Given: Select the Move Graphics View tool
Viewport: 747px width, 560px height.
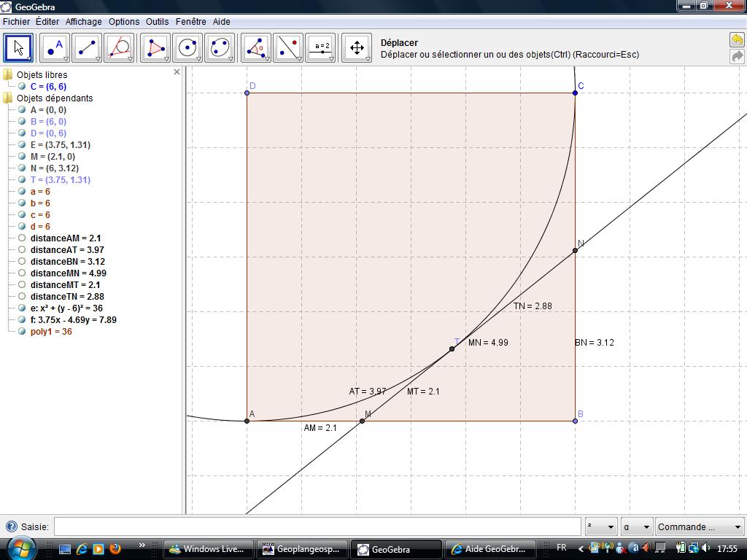Looking at the screenshot, I should pos(357,48).
